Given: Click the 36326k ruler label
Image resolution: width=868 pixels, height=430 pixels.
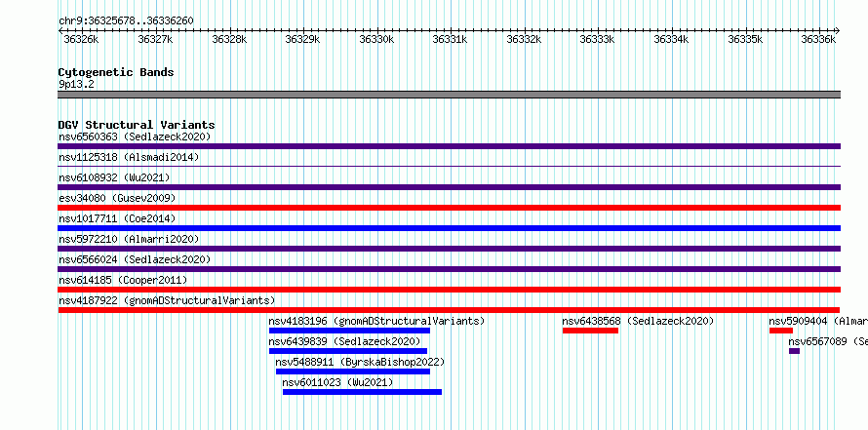Looking at the screenshot, I should (x=81, y=39).
